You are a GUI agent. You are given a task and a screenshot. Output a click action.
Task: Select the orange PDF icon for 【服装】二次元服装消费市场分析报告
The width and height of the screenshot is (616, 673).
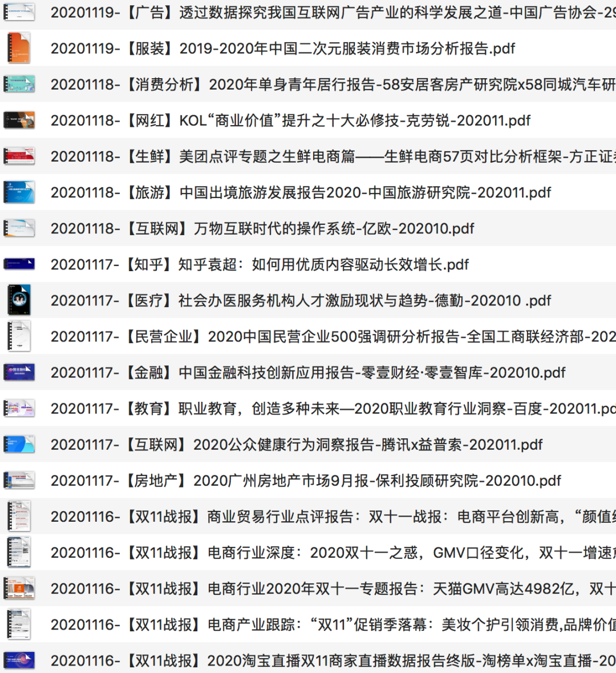(x=19, y=48)
